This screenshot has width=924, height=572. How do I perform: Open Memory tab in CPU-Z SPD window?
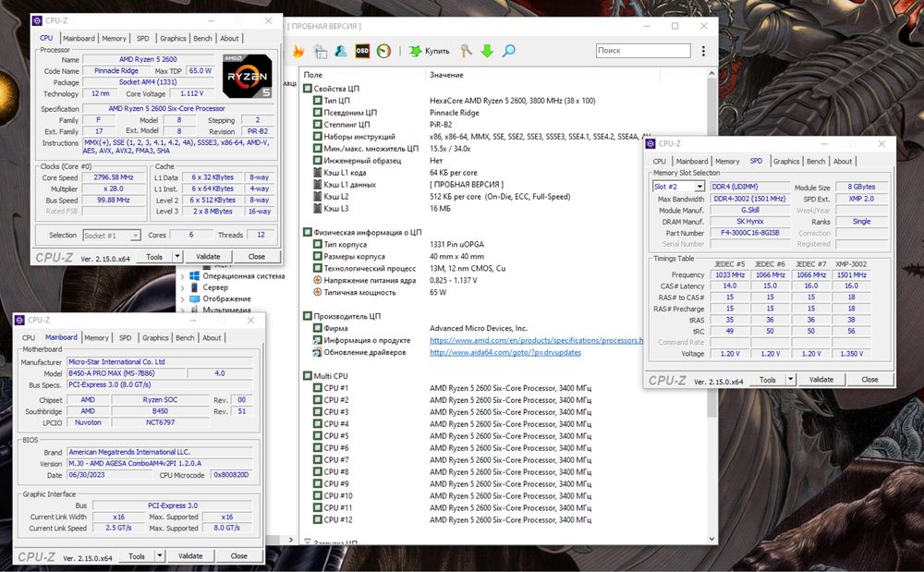[x=727, y=162]
